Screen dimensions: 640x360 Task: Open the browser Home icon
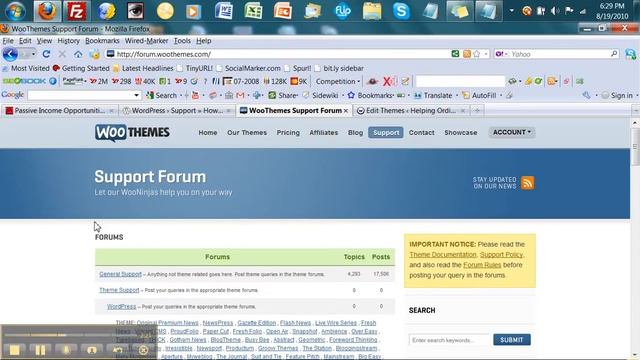click(x=78, y=54)
